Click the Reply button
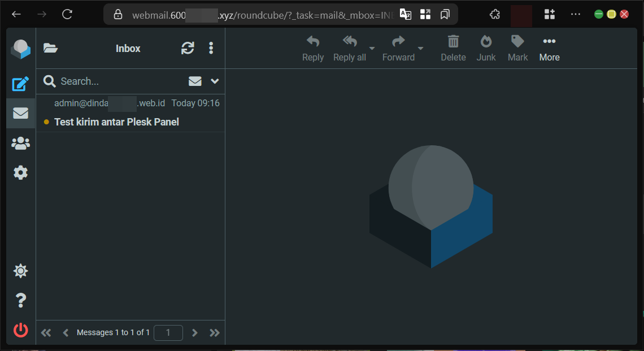 click(313, 49)
